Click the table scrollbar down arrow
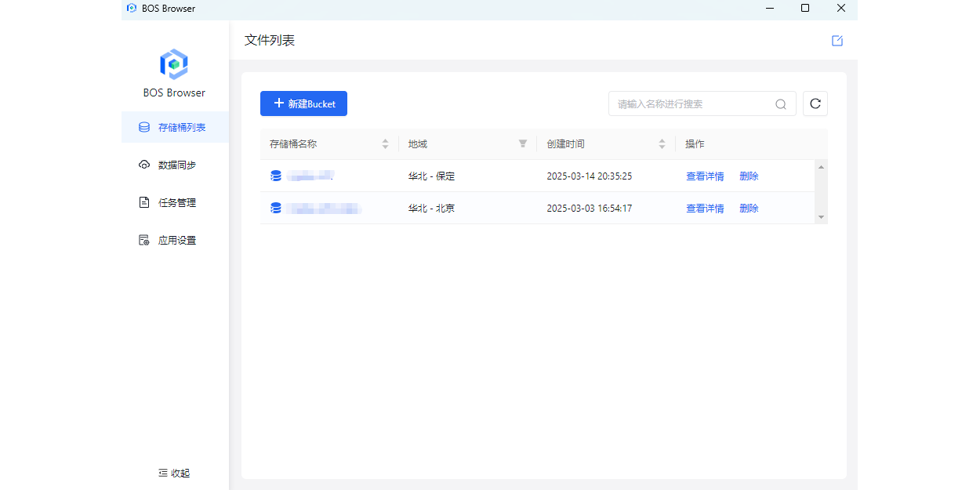Screen dimensions: 980x490 [821, 217]
